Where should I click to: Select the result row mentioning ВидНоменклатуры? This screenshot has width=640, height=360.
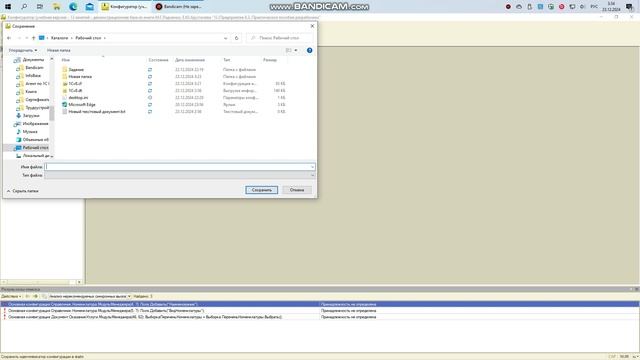click(x=320, y=311)
